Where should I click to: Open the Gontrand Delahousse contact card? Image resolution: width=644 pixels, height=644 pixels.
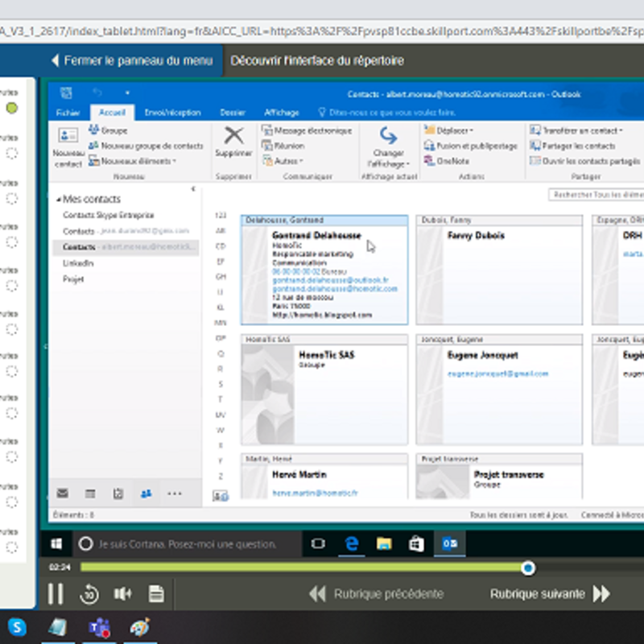click(x=324, y=270)
